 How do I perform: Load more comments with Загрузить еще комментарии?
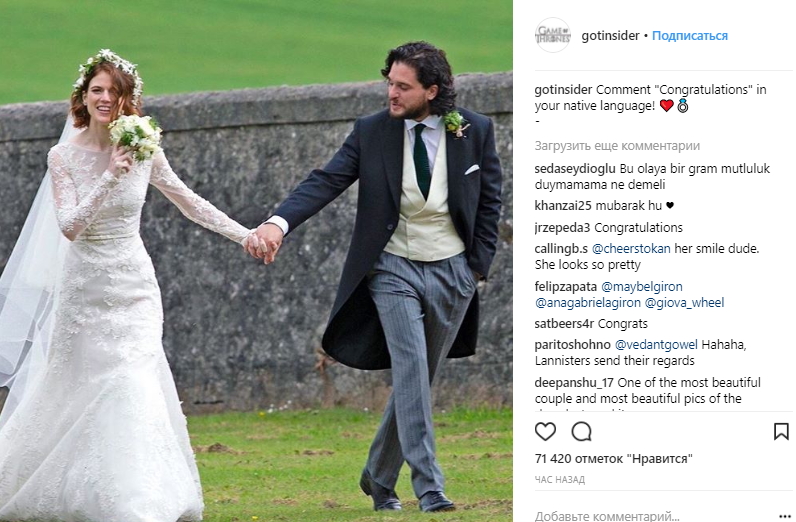pos(617,146)
